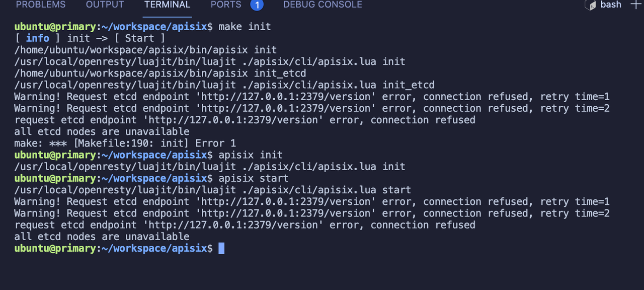644x290 pixels.
Task: Click the bash terminal shell icon
Action: (x=590, y=5)
